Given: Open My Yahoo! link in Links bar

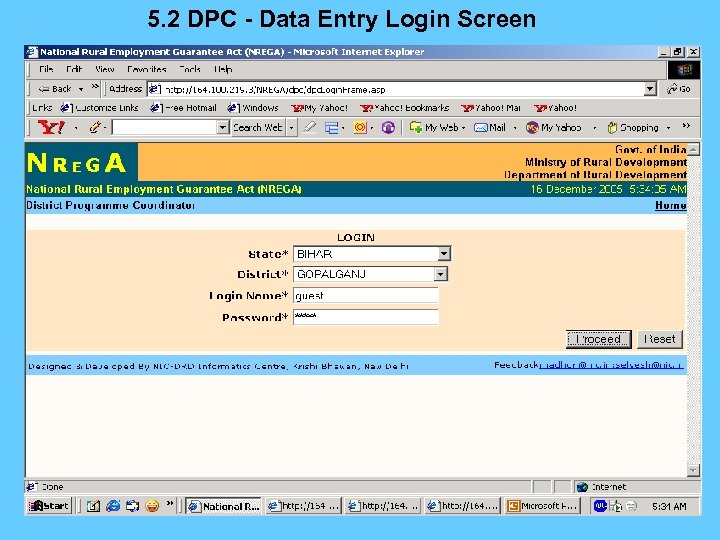Looking at the screenshot, I should click(x=320, y=108).
